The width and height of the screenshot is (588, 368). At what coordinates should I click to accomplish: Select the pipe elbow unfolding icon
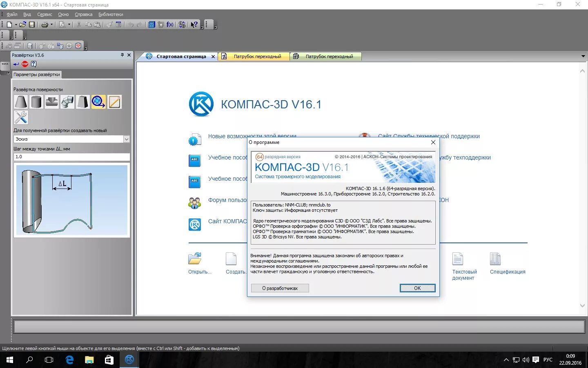67,102
